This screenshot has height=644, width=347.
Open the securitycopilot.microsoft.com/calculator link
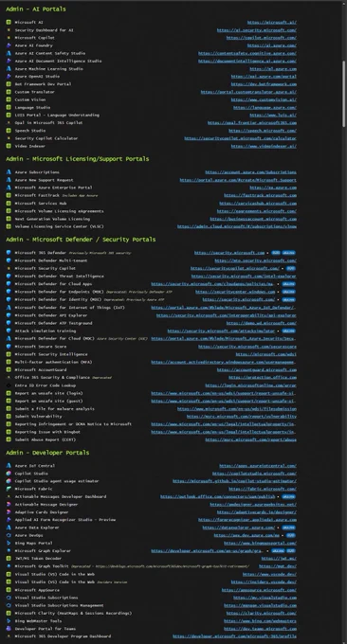241,138
